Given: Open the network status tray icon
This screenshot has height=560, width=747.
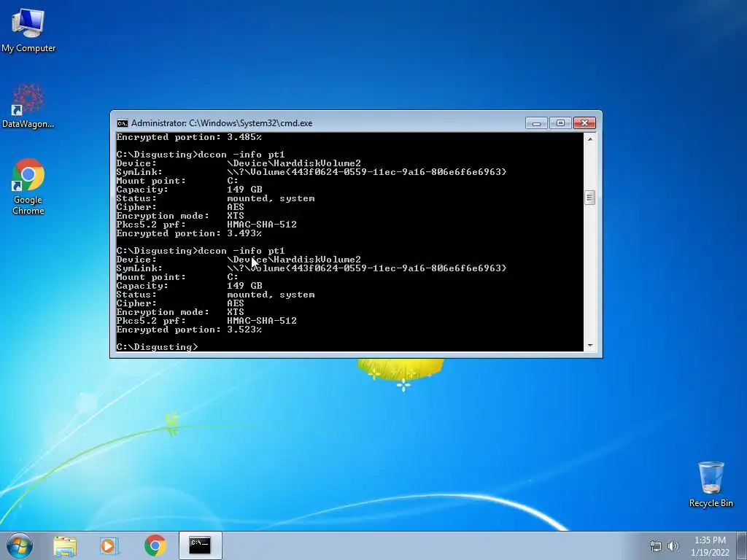Looking at the screenshot, I should [656, 546].
